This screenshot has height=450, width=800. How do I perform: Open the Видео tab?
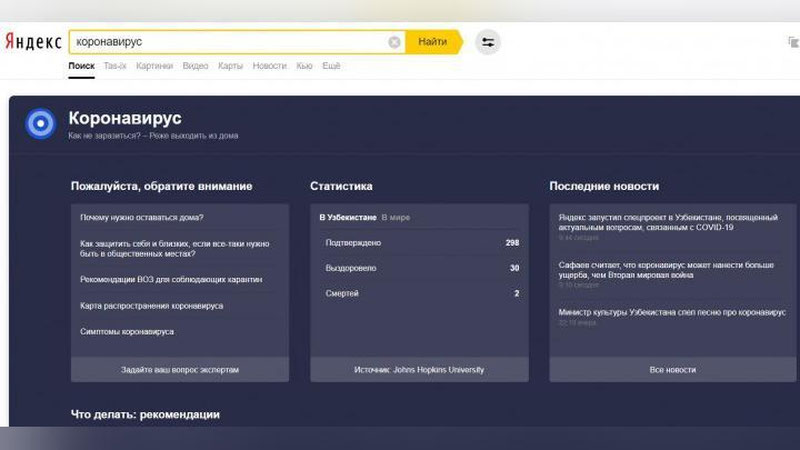tap(195, 66)
